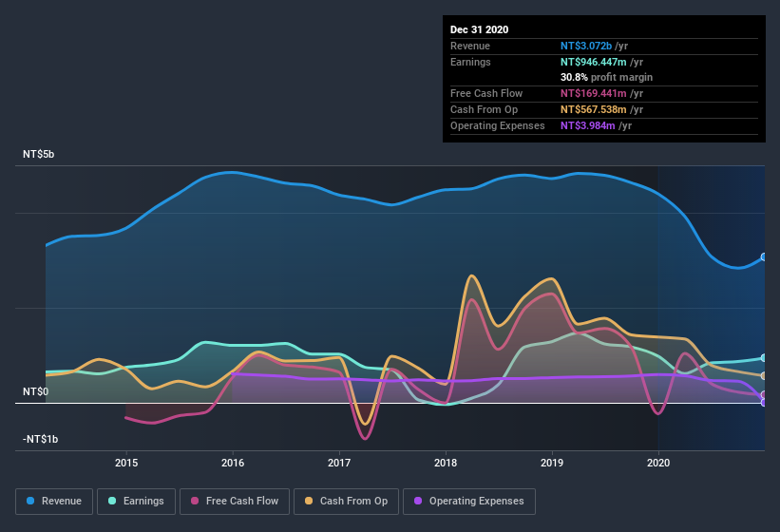Click the orange Cash From Op endpoint marker

[764, 376]
